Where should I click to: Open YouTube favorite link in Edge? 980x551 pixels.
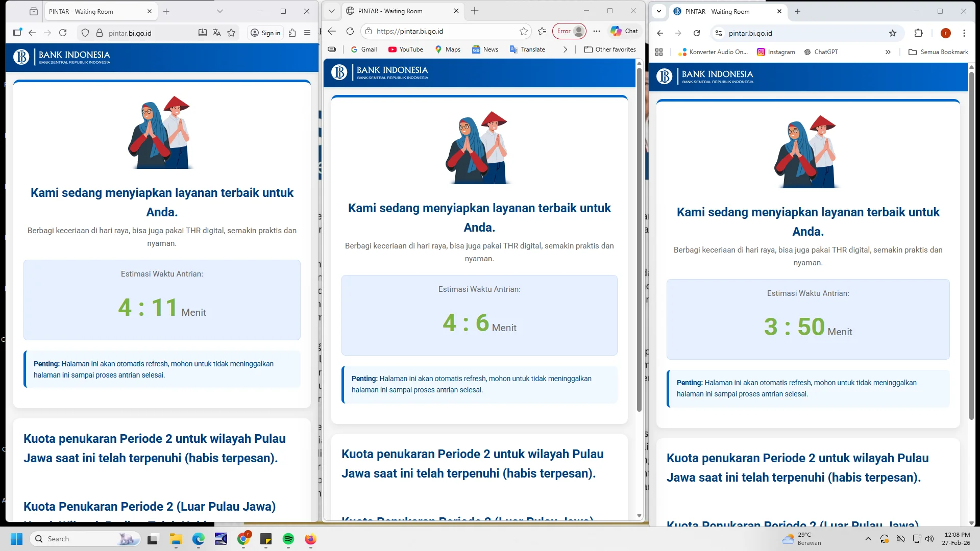(x=406, y=49)
